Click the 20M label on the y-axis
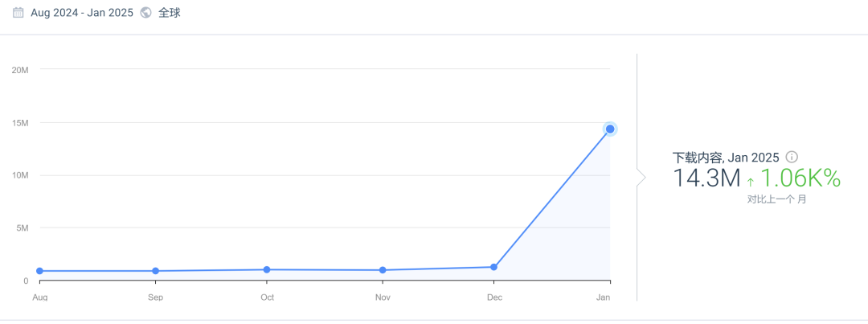 [x=20, y=70]
